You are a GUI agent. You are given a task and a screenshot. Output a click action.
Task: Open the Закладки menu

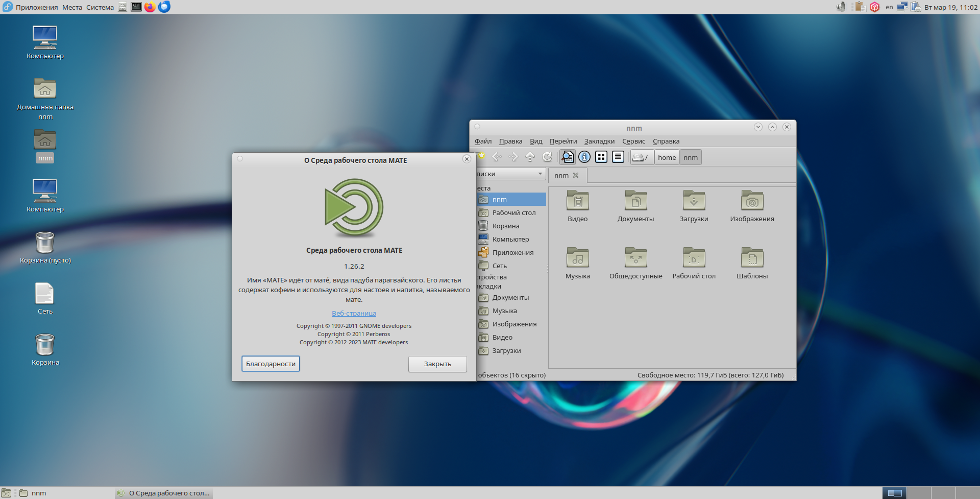[599, 141]
